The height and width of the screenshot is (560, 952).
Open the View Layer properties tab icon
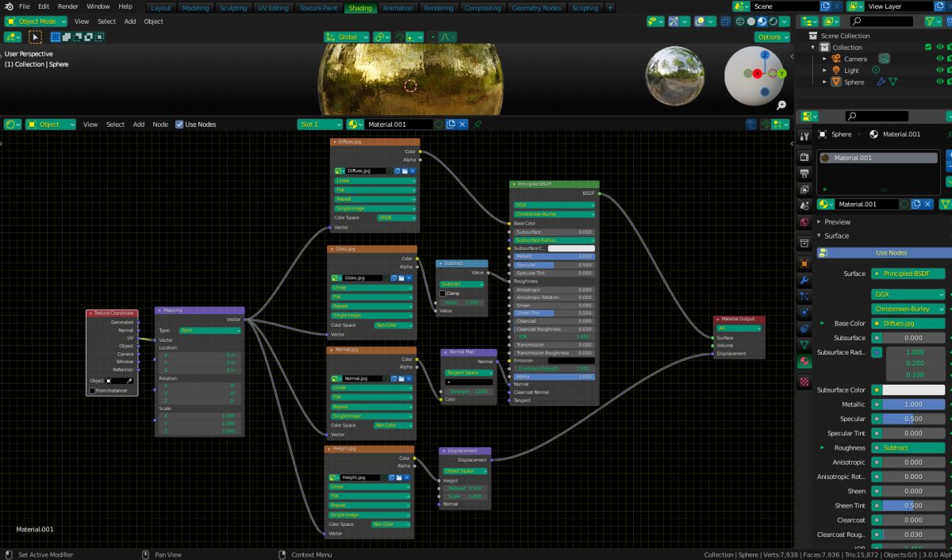coord(804,190)
